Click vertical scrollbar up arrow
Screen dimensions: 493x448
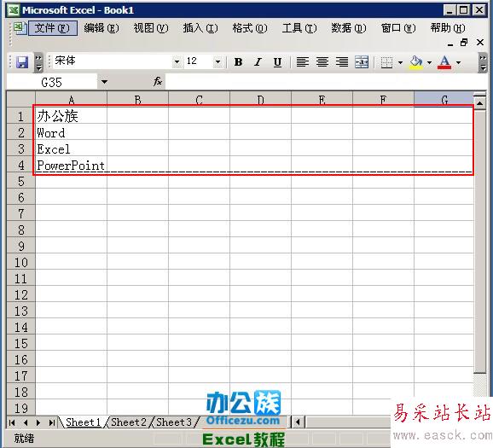click(480, 103)
